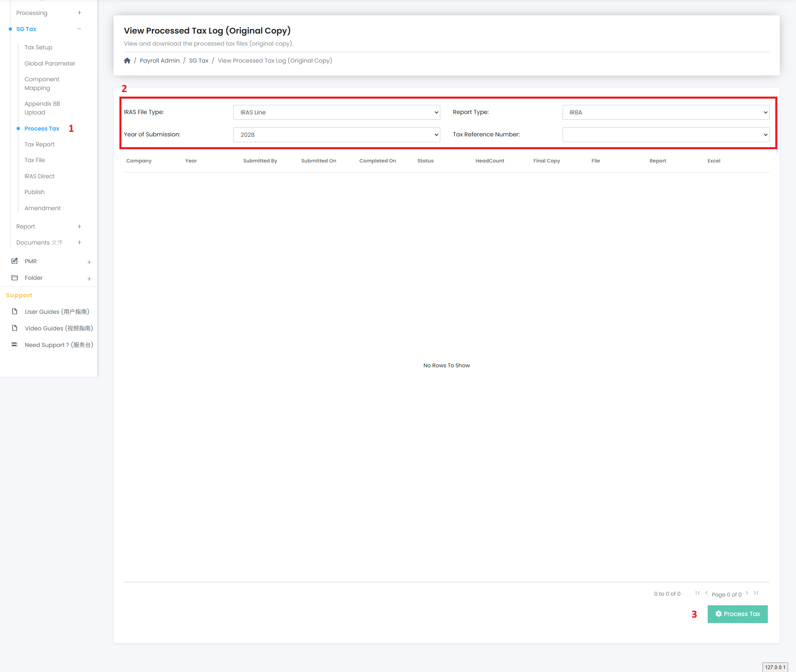Click Payroll Admin breadcrumb link
Viewport: 796px width, 672px height.
point(160,61)
